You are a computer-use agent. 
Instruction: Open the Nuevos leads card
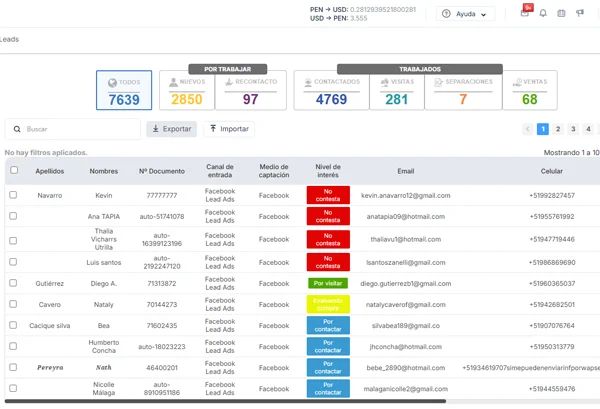pyautogui.click(x=187, y=91)
